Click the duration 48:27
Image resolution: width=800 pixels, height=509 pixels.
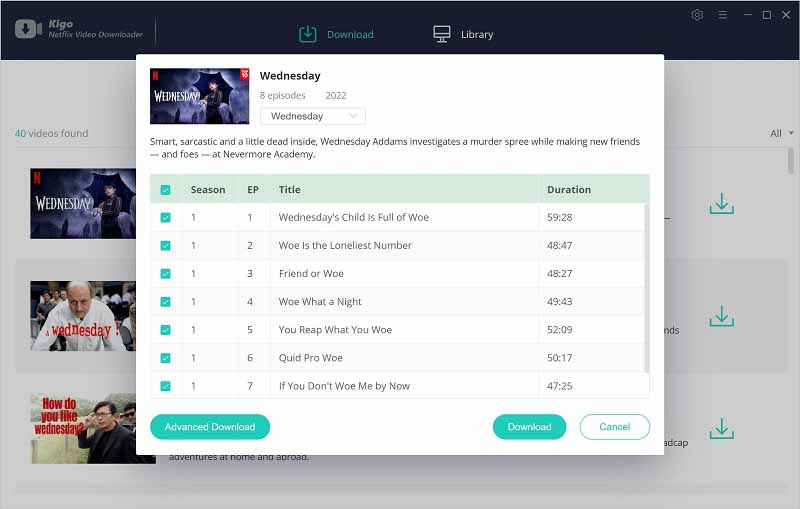(560, 273)
